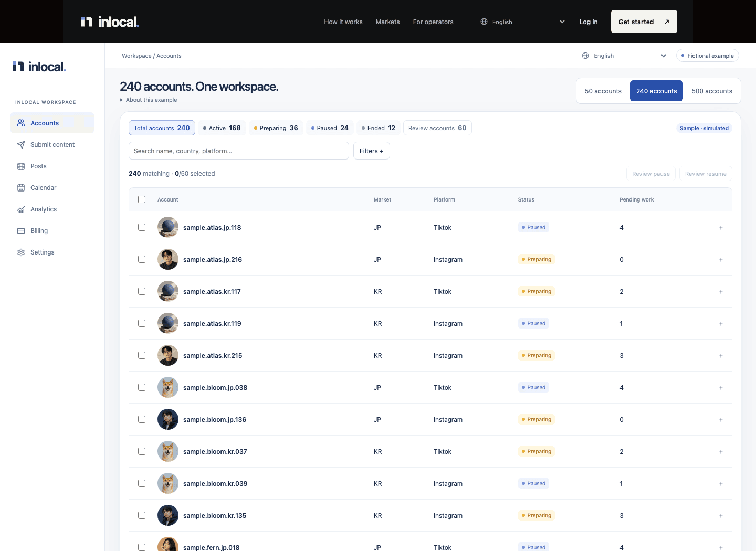Click the plus icon on sample.bloom.kr.039 row
756x551 pixels.
(721, 484)
